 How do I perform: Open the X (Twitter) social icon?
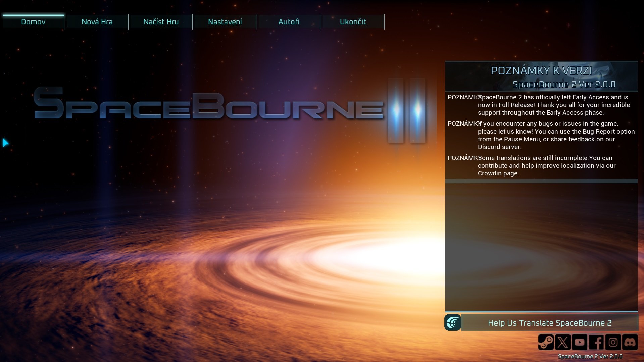563,342
